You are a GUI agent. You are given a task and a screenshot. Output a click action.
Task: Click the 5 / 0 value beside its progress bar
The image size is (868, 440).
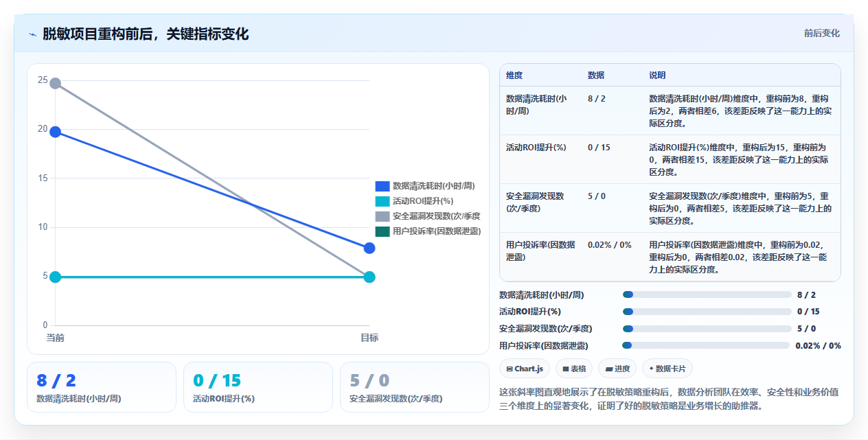(x=806, y=328)
